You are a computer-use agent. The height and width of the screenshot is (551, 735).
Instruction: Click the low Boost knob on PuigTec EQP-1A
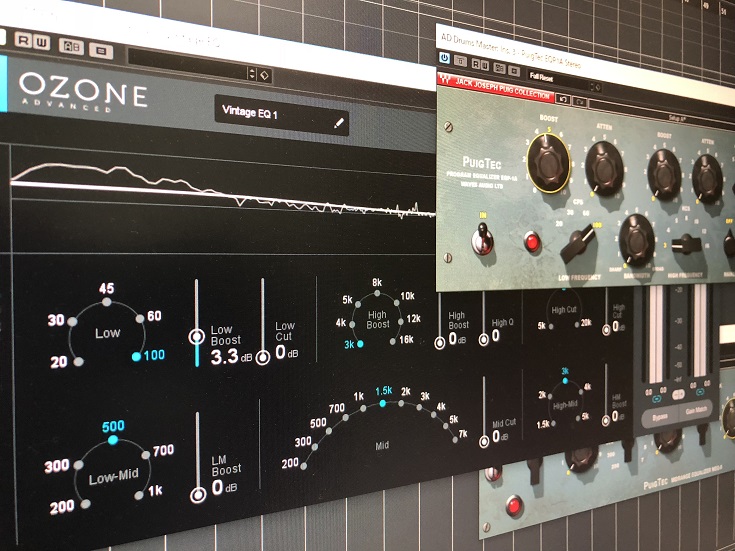pos(548,163)
